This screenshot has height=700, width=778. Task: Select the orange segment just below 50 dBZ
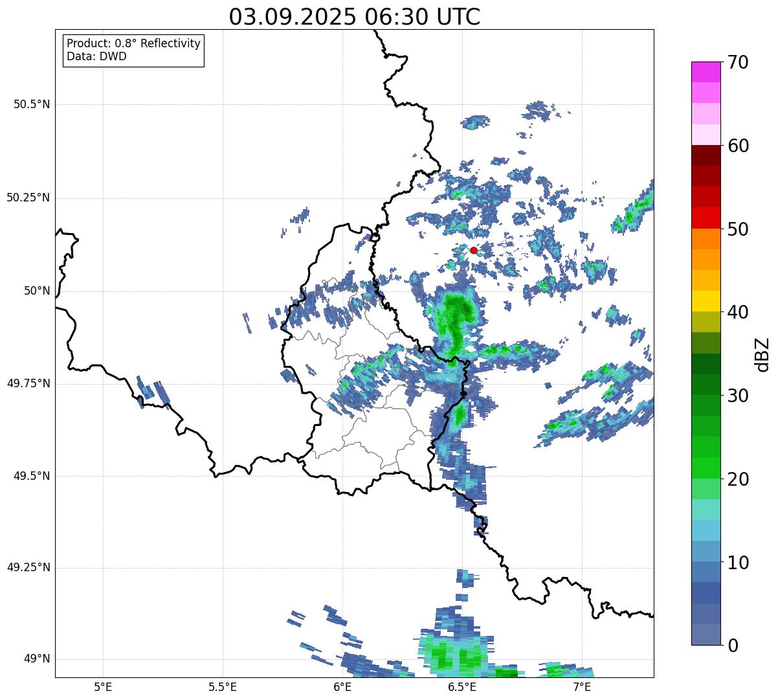(706, 239)
